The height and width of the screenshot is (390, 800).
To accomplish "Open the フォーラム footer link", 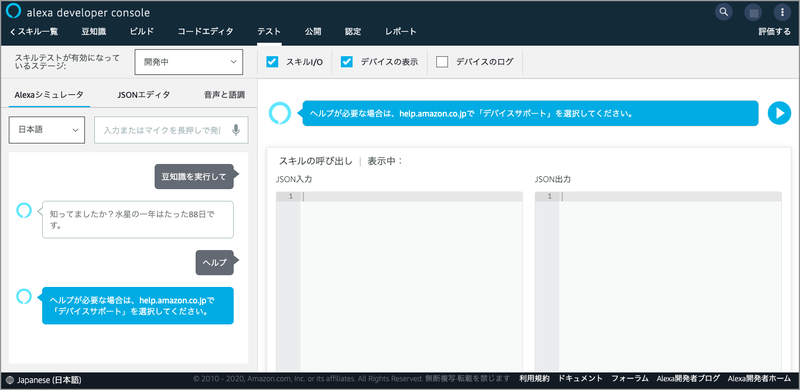I will pos(630,379).
